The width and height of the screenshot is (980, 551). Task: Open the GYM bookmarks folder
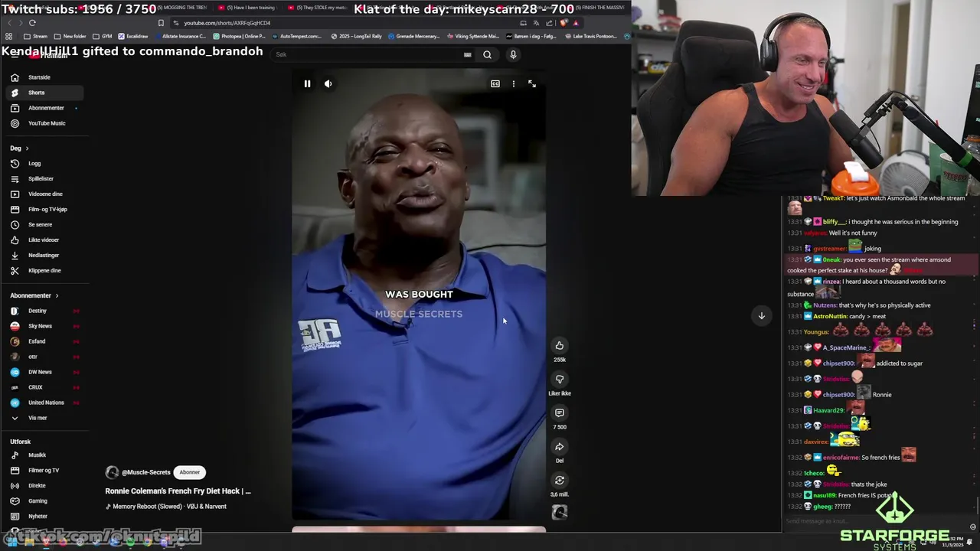[103, 36]
